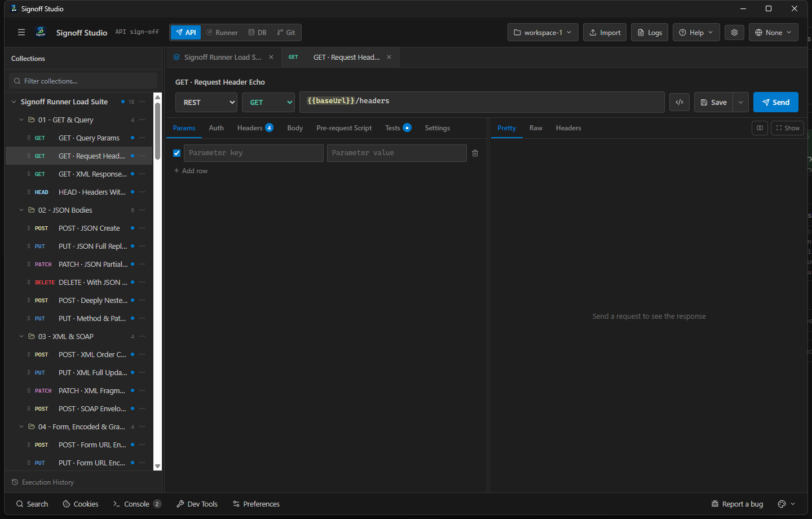Click Report a bug
812x519 pixels.
(737, 504)
